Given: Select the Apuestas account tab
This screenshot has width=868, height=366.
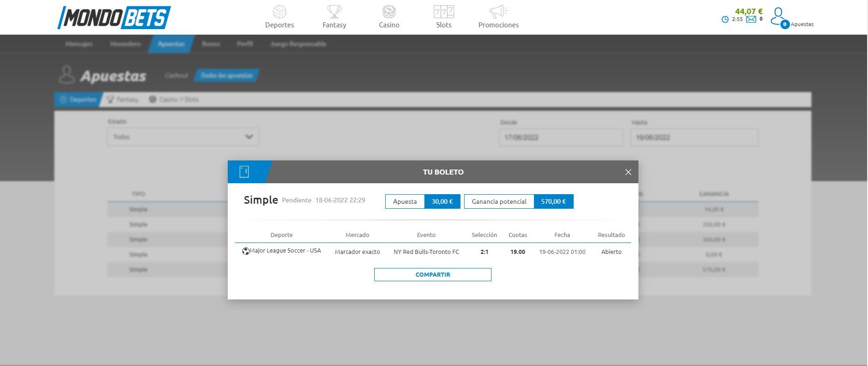Looking at the screenshot, I should click(x=171, y=44).
